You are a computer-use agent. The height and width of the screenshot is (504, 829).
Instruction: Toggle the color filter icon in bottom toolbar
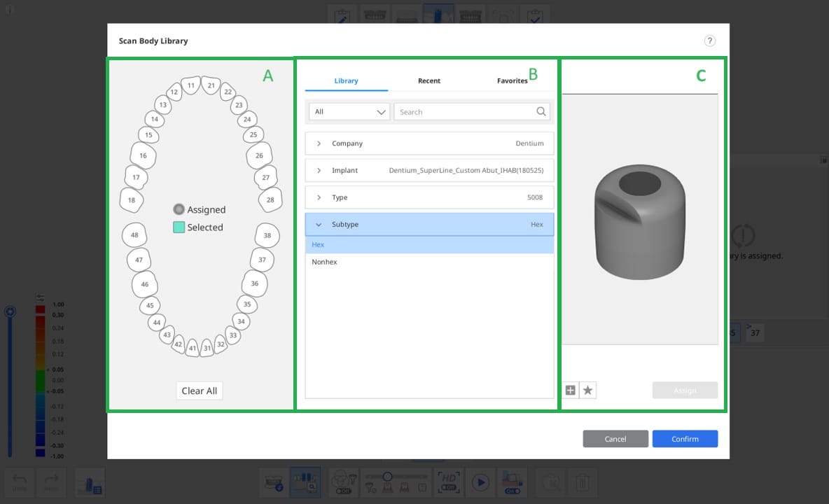point(344,482)
